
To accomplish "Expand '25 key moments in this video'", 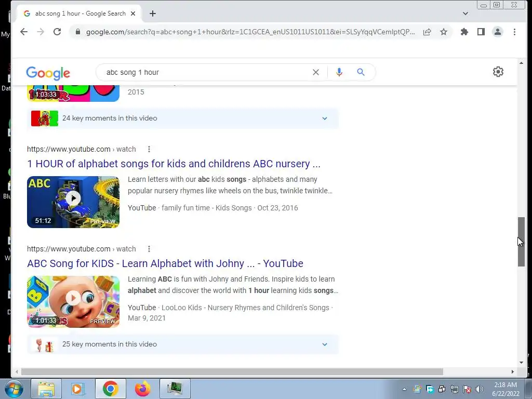I will tap(325, 344).
